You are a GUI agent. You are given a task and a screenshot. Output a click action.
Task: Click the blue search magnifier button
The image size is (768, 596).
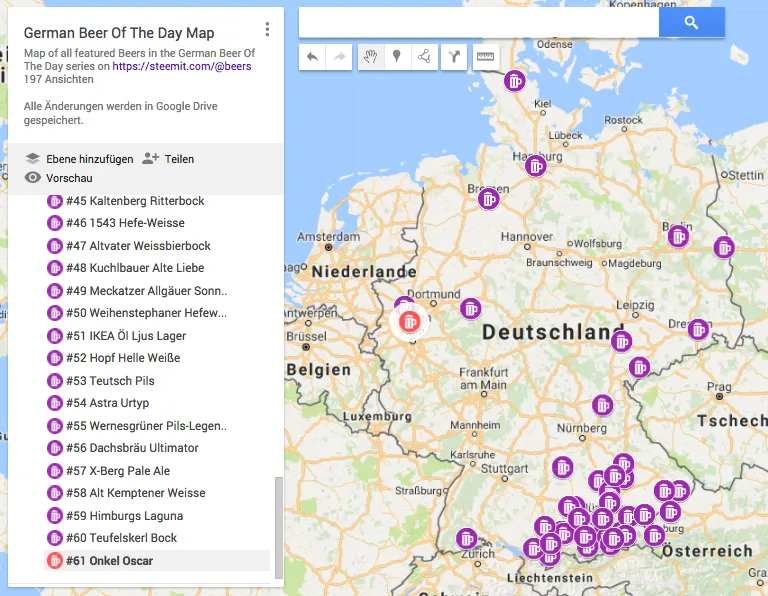coord(691,23)
